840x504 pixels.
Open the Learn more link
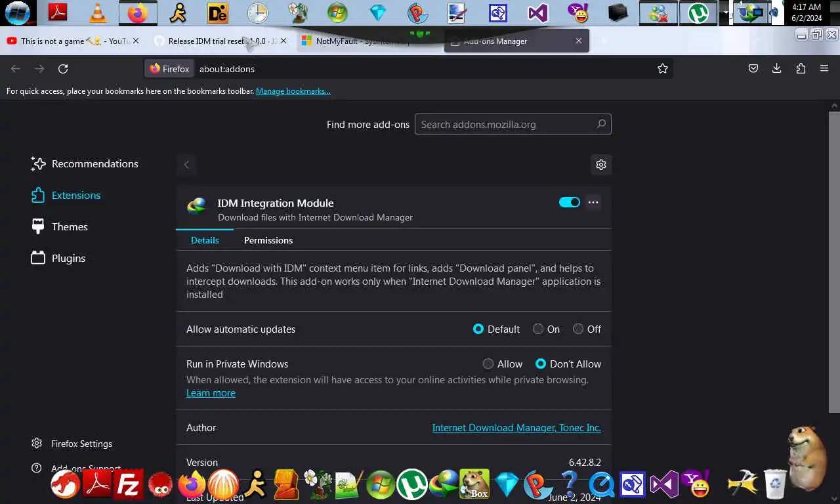(x=211, y=393)
